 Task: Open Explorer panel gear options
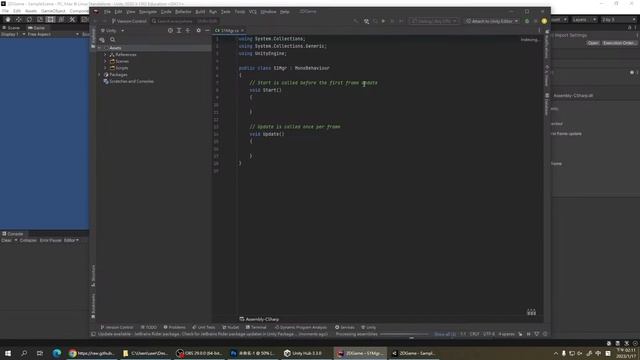pos(198,31)
